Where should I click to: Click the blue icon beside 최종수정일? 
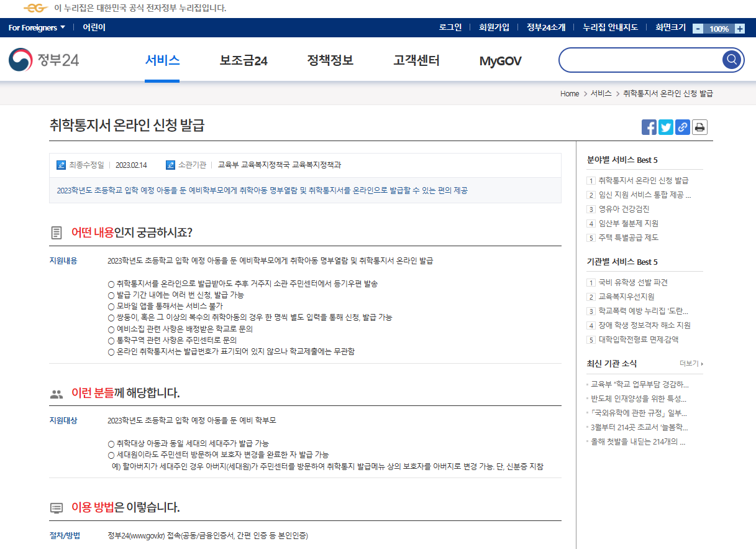coord(60,165)
